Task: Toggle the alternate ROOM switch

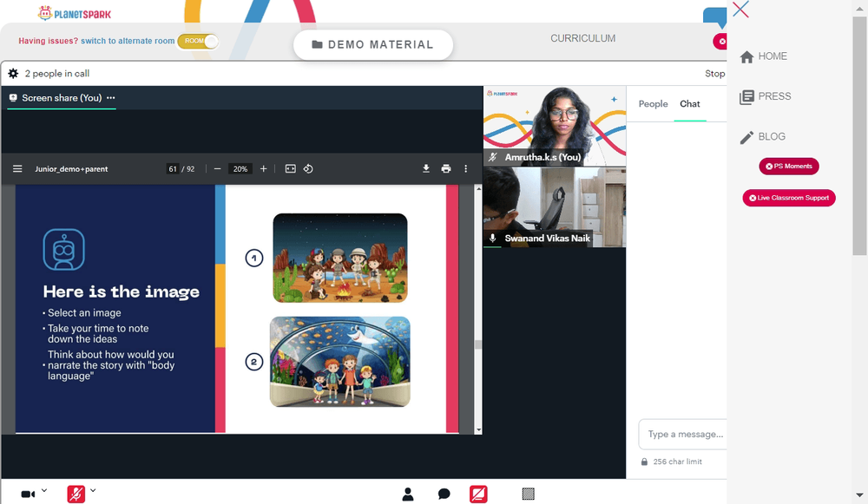Action: tap(198, 41)
